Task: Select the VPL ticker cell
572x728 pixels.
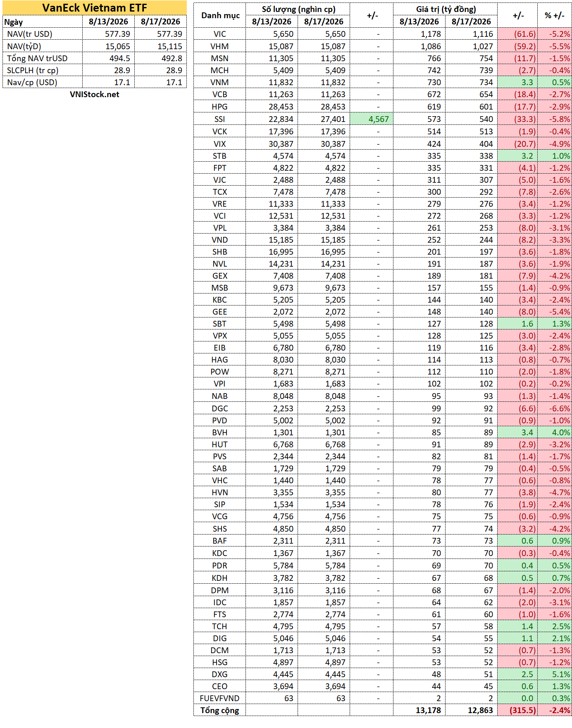Action: (220, 228)
